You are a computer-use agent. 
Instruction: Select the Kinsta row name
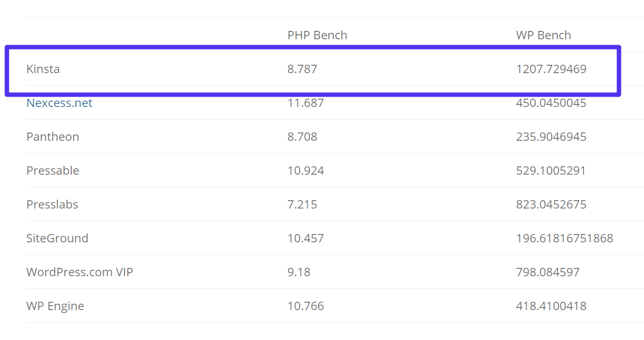pyautogui.click(x=43, y=69)
